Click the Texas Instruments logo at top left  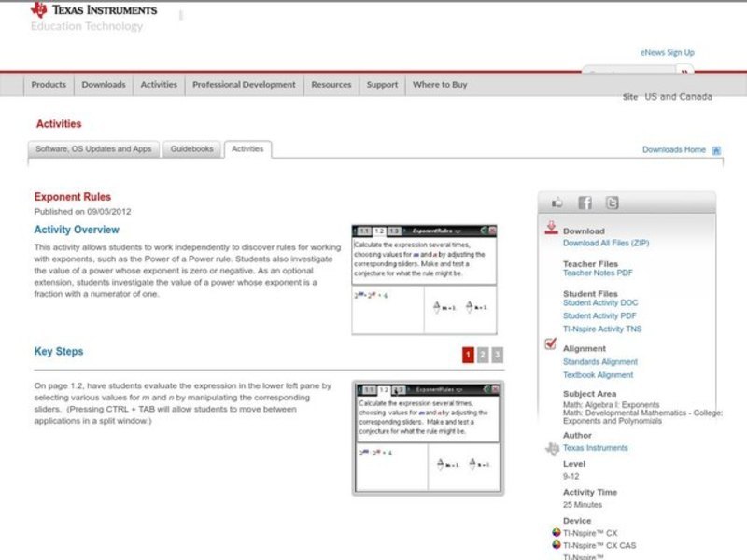[x=93, y=10]
